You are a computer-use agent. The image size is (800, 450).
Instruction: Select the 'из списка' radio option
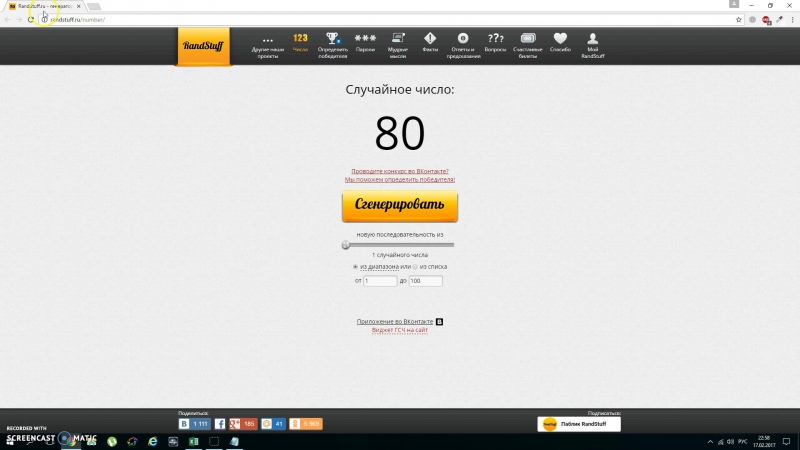(416, 267)
